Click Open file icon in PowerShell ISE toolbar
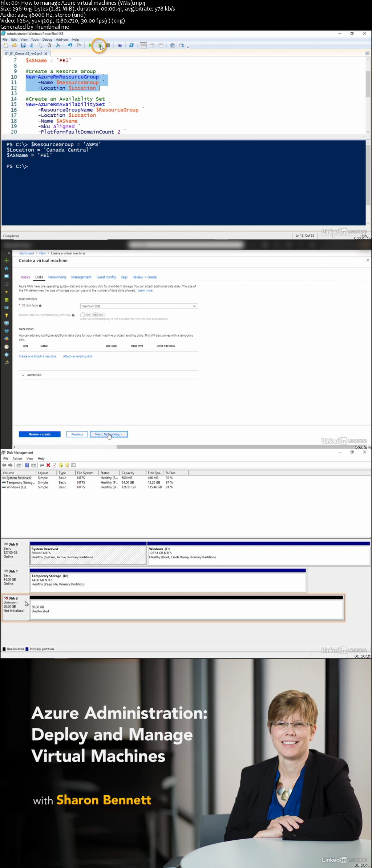372x868 pixels. tap(15, 45)
